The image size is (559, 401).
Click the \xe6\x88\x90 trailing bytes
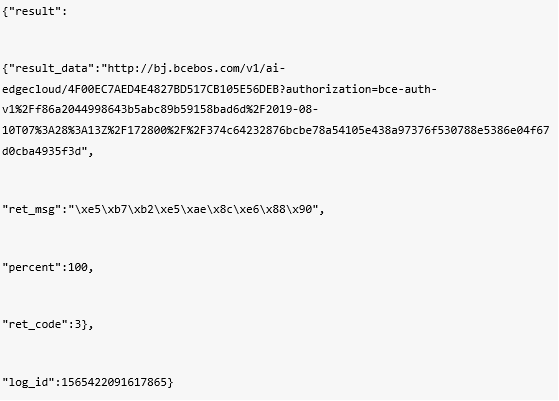[273, 209]
